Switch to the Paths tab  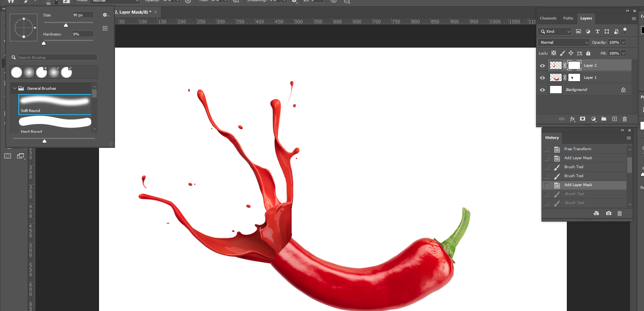point(568,18)
